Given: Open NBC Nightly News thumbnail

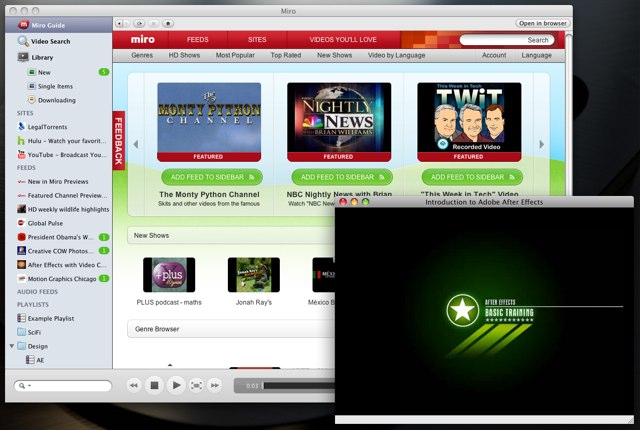Looking at the screenshot, I should pos(339,122).
